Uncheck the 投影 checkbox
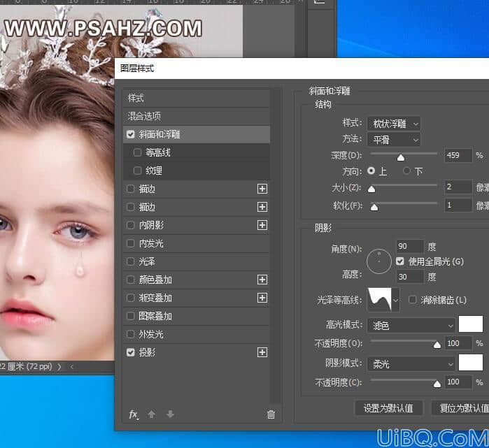This screenshot has height=448, width=489. tap(131, 352)
